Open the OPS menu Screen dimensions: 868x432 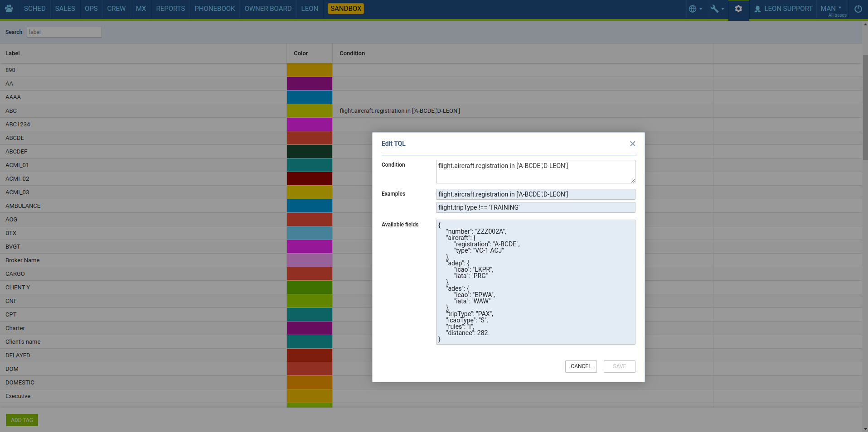(91, 9)
